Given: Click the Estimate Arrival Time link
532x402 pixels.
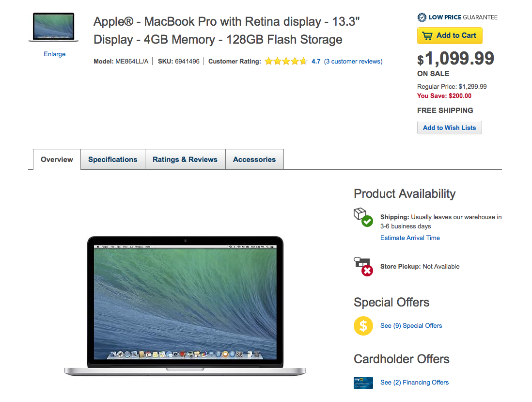Looking at the screenshot, I should tap(410, 238).
